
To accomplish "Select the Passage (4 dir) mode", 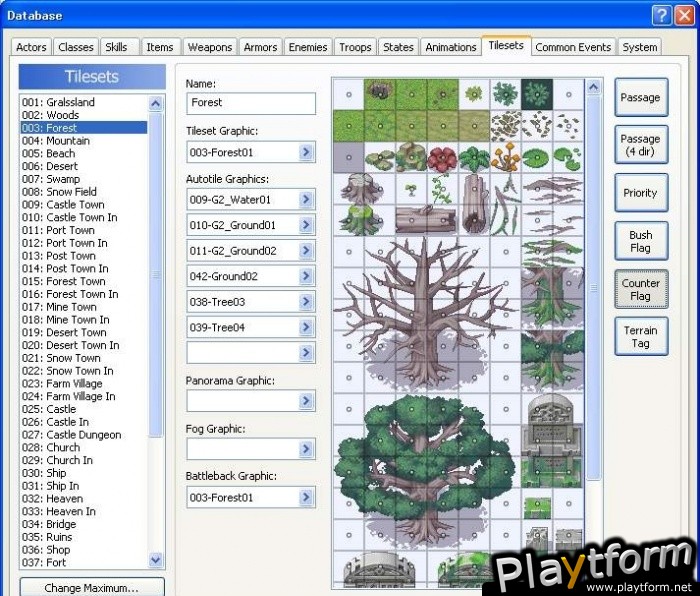I will pyautogui.click(x=641, y=145).
